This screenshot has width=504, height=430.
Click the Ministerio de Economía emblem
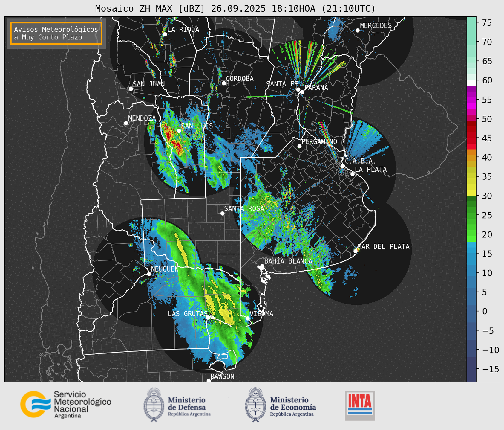point(255,405)
